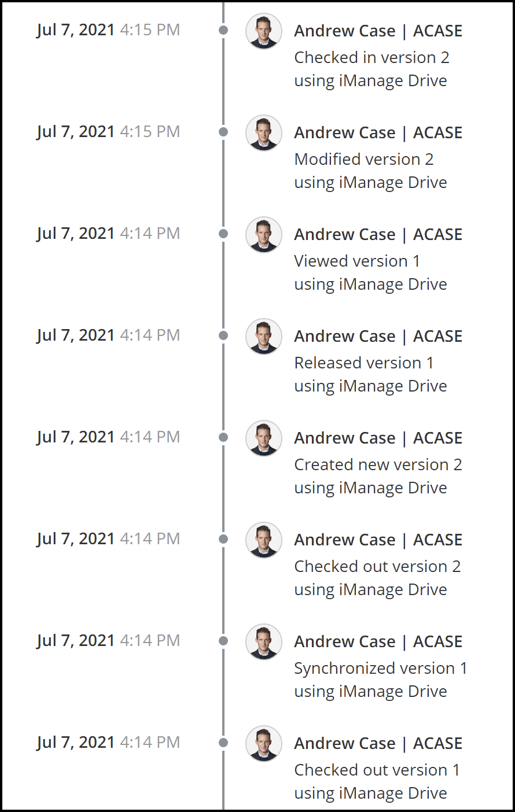Image resolution: width=515 pixels, height=812 pixels.
Task: Click the avatar beside 'Checked out version 1'
Action: [x=263, y=744]
